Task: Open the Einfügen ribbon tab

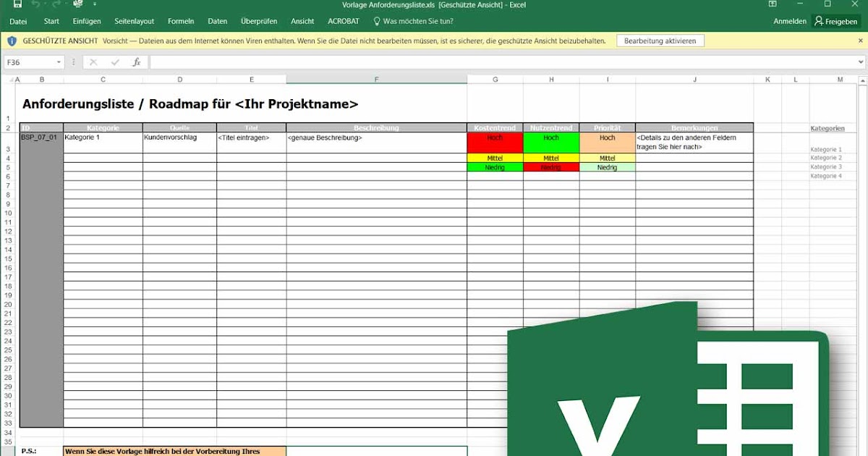Action: pos(87,21)
